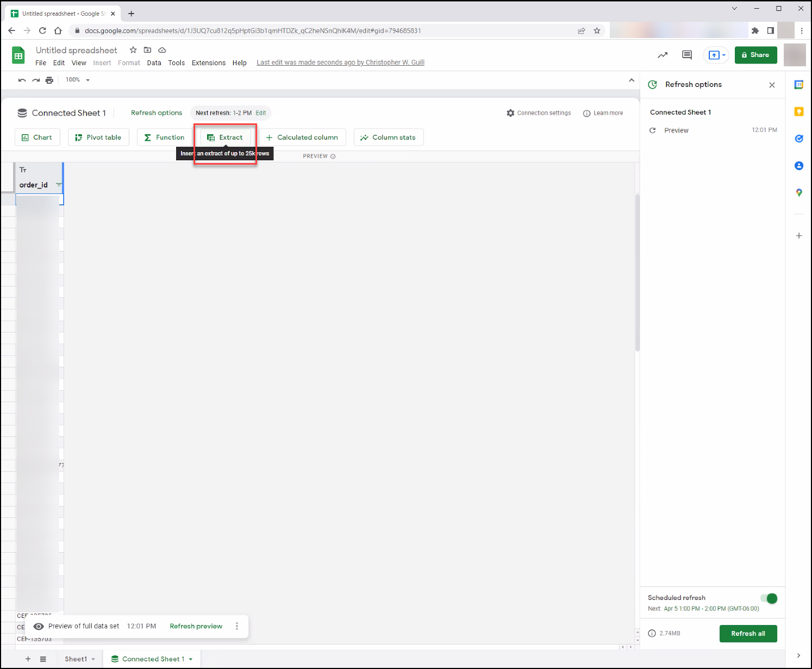Open Sheet1 tab dropdown arrow

tap(93, 659)
